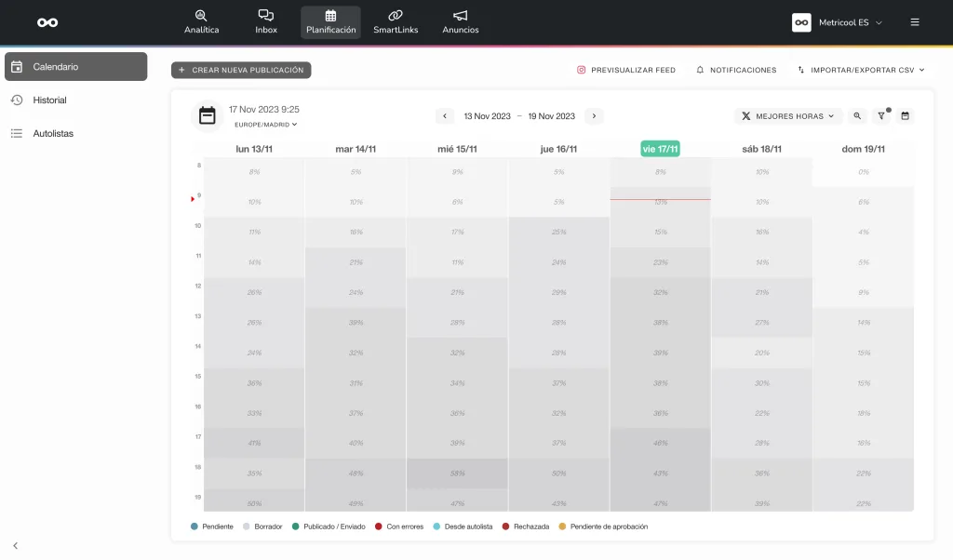Open the Anuncios megaphone section

coord(461,21)
